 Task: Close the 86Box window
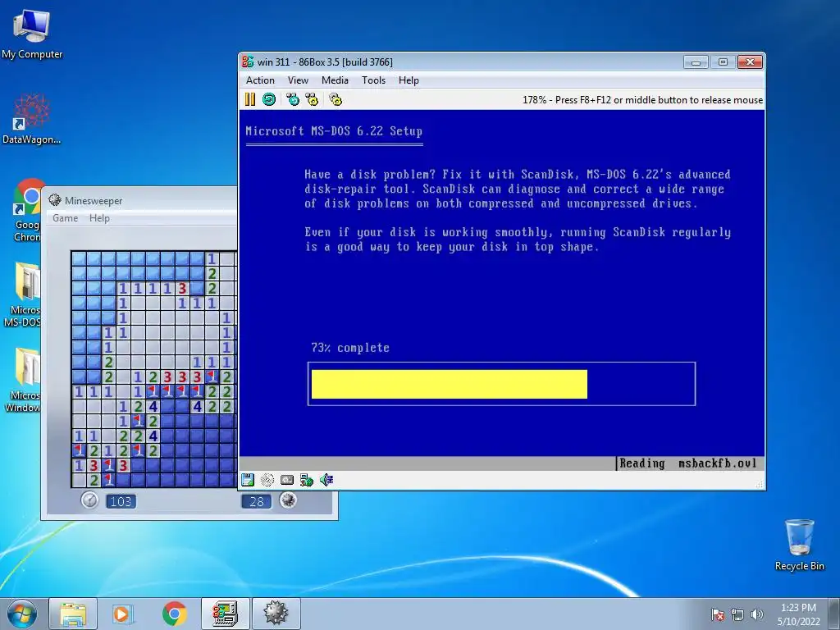[750, 62]
